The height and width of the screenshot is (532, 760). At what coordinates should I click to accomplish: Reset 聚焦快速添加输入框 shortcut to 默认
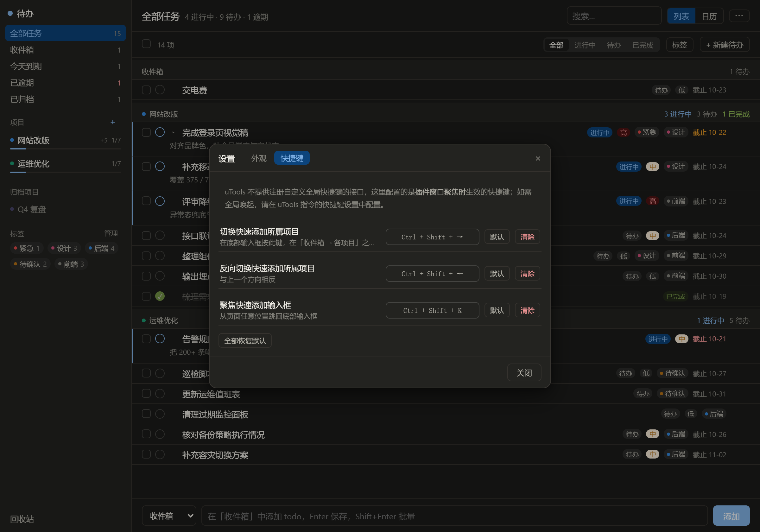(x=497, y=310)
